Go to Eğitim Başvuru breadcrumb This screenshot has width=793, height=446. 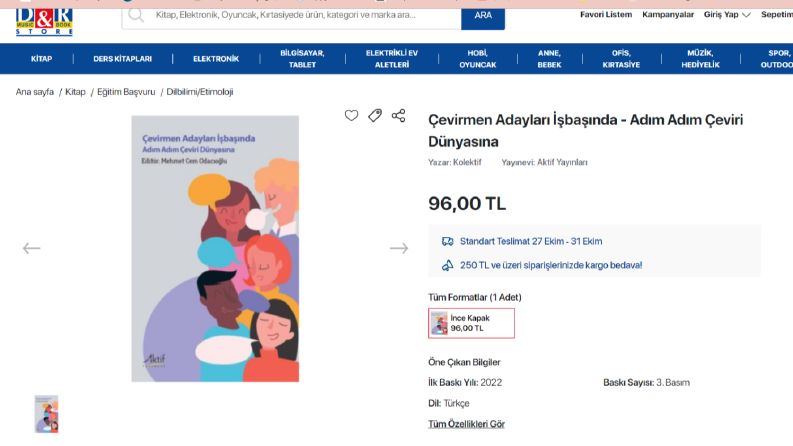[126, 92]
